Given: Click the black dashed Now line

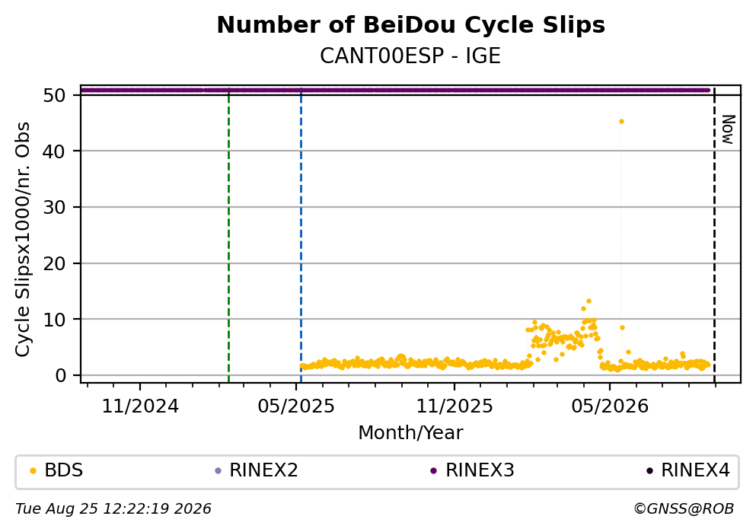Looking at the screenshot, I should [x=714, y=234].
